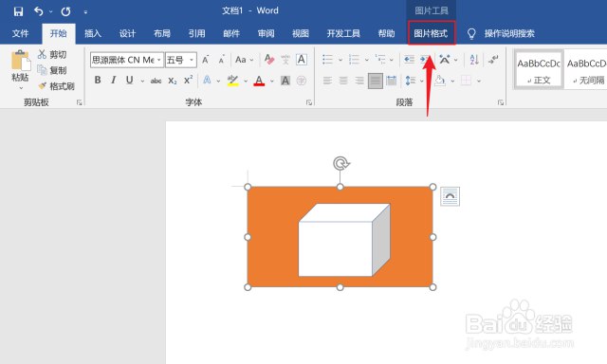Undo the last action
Image resolution: width=607 pixels, height=364 pixels.
click(38, 11)
